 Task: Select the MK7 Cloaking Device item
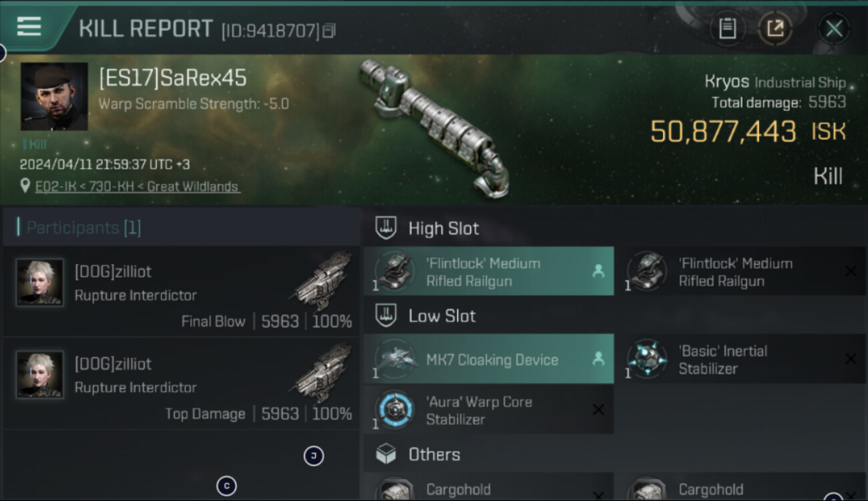click(488, 359)
